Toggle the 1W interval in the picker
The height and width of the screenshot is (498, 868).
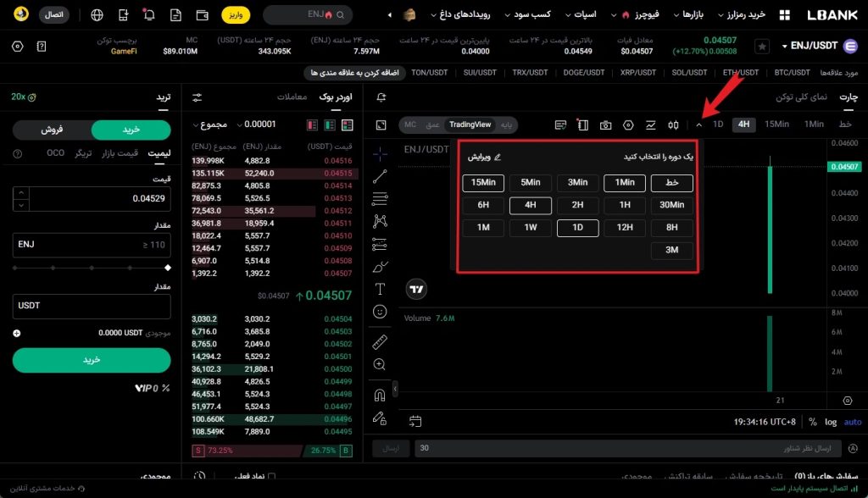tap(531, 228)
